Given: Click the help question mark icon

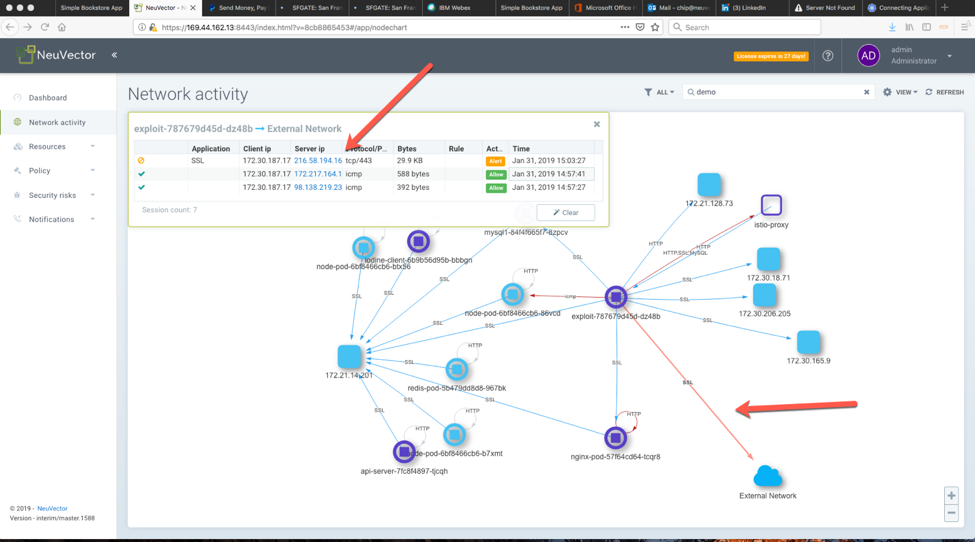Looking at the screenshot, I should [x=828, y=56].
